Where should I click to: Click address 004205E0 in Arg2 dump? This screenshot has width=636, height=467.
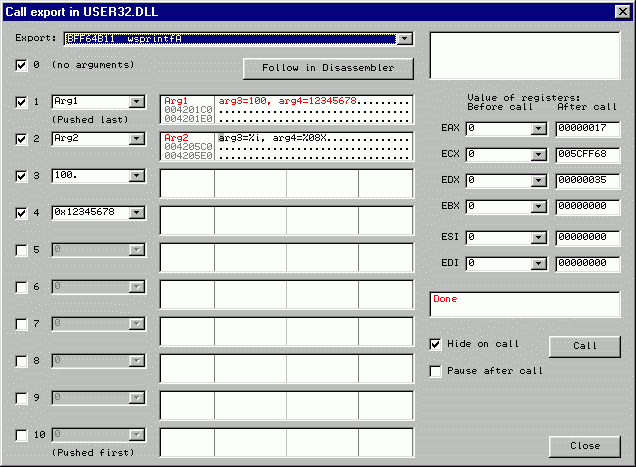[188, 155]
